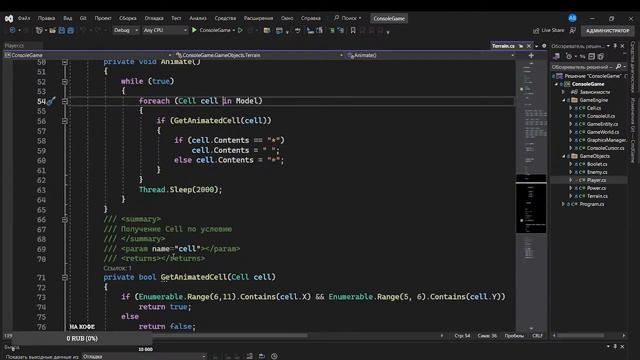Pin the output panel at bottom
Viewport: 640px width, 360px height.
[x=615, y=347]
